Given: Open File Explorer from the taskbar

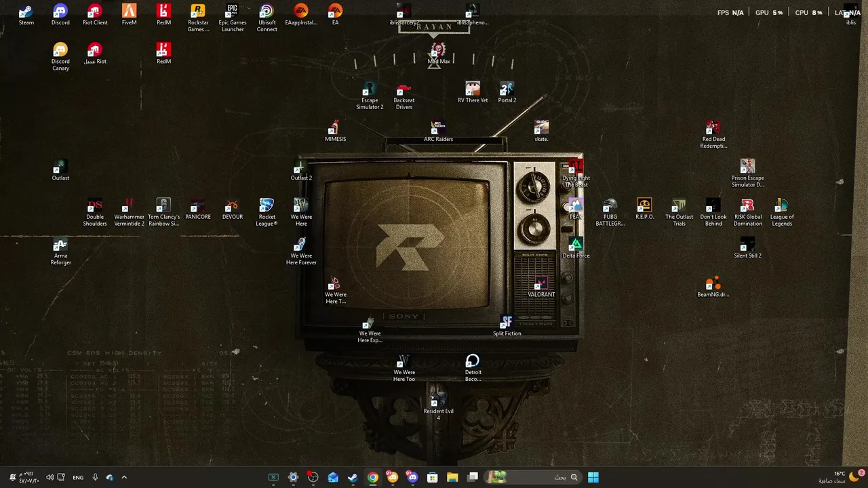Looking at the screenshot, I should point(452,477).
